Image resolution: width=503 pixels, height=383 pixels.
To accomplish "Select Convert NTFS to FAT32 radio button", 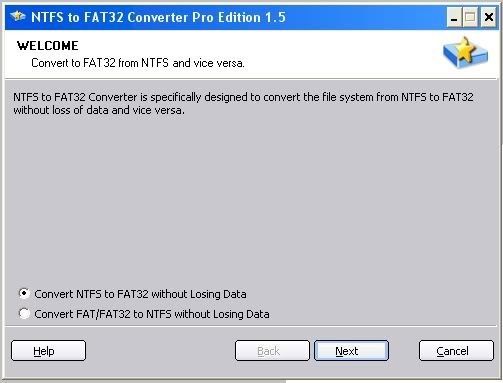I will coord(24,294).
